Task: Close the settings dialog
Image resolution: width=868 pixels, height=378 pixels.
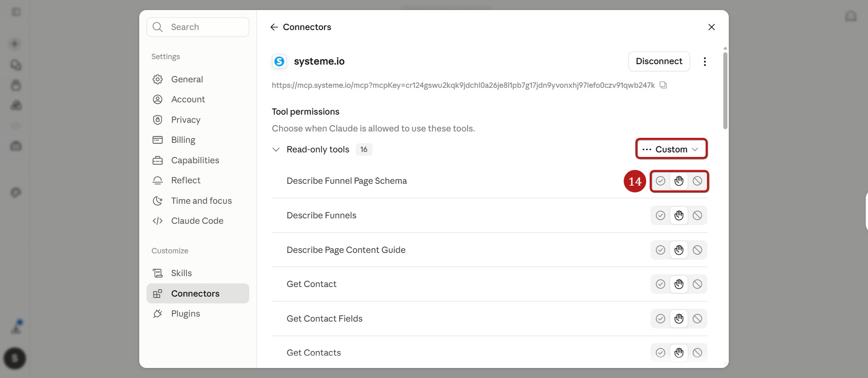Action: (x=712, y=27)
